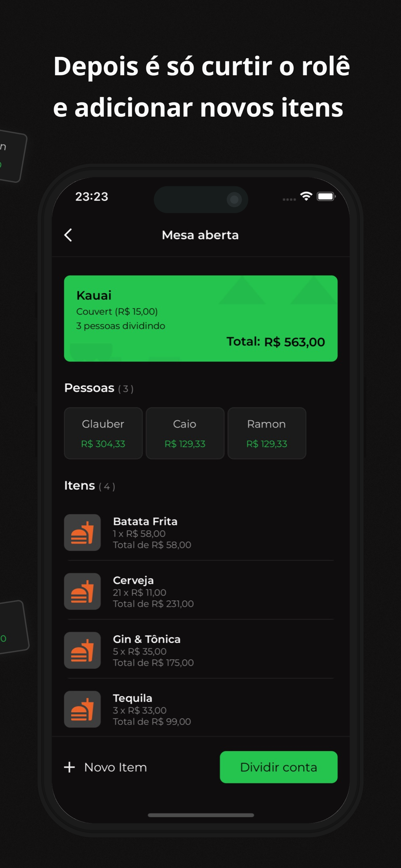Tap the back chevron arrow

(68, 235)
